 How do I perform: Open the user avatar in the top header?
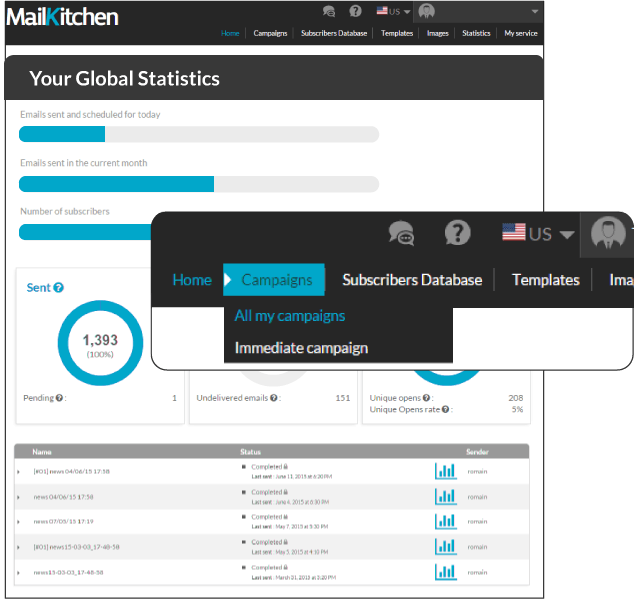coord(426,11)
